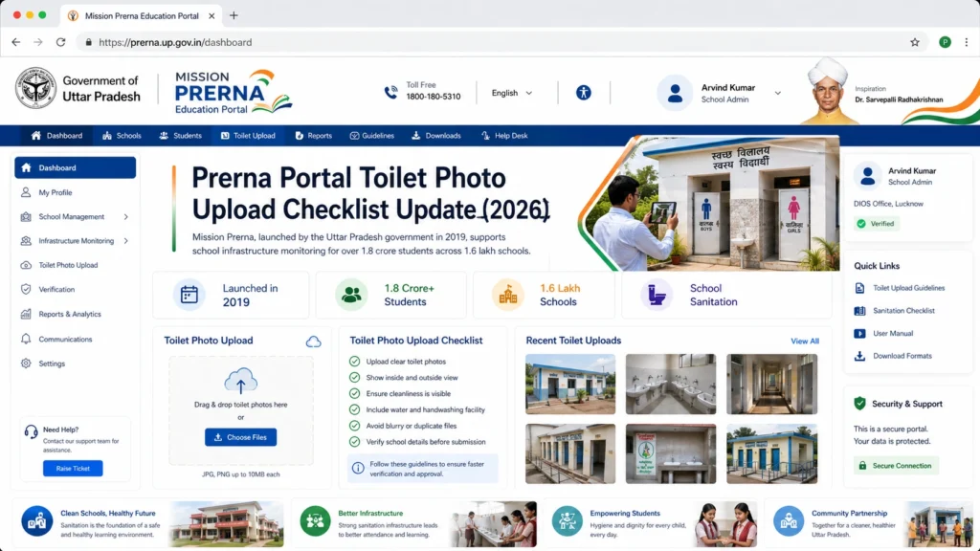This screenshot has width=980, height=551.
Task: Click the Verified status badge
Action: 877,224
